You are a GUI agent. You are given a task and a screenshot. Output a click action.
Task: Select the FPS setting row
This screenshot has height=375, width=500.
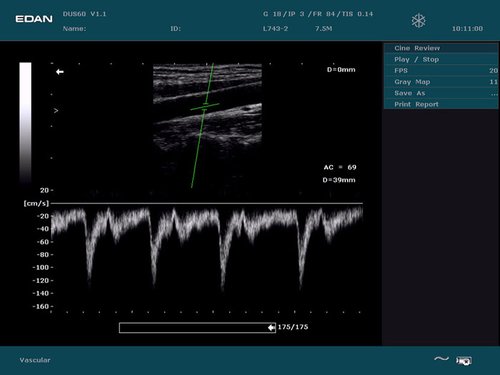tap(441, 71)
